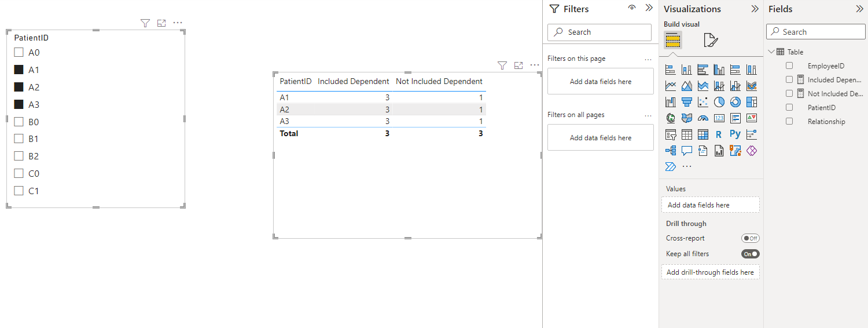
Task: Open Filters on all pages ellipsis menu
Action: [648, 115]
